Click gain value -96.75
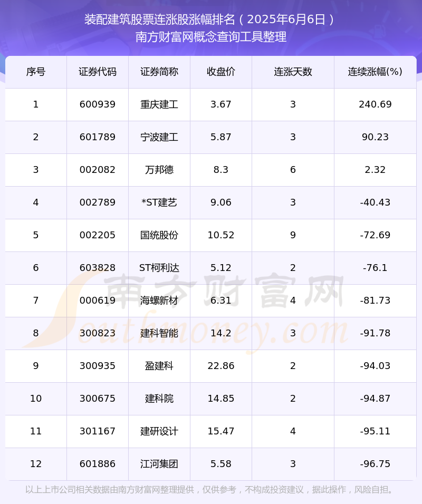The height and width of the screenshot is (504, 422). [x=376, y=464]
